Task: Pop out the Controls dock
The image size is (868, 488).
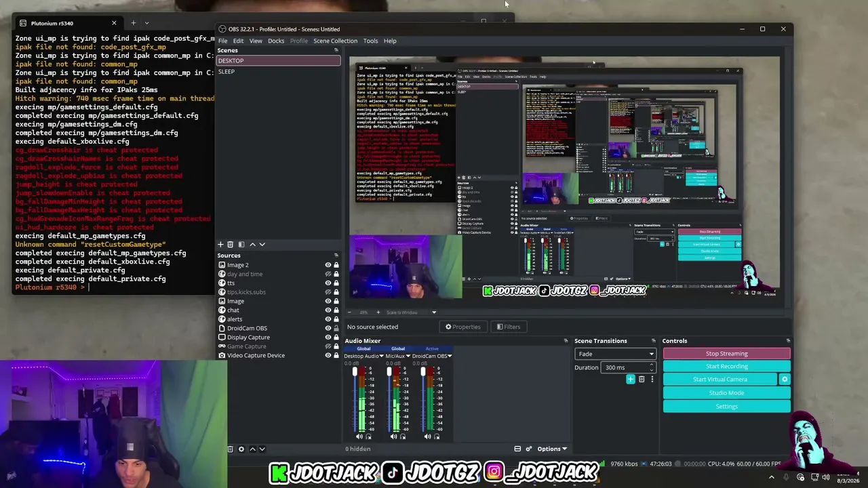Action: click(x=788, y=341)
